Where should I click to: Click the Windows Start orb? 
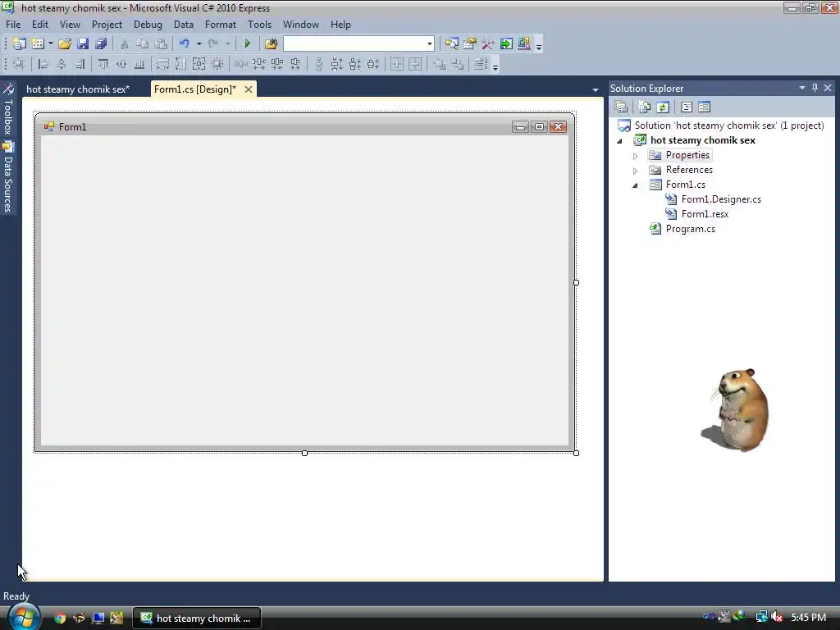[x=24, y=617]
